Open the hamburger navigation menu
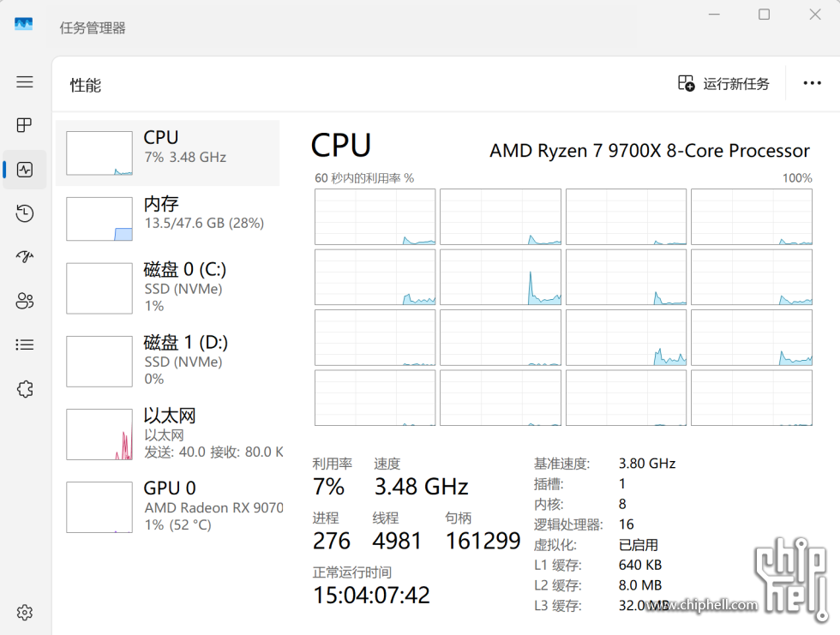The width and height of the screenshot is (840, 635). point(25,81)
